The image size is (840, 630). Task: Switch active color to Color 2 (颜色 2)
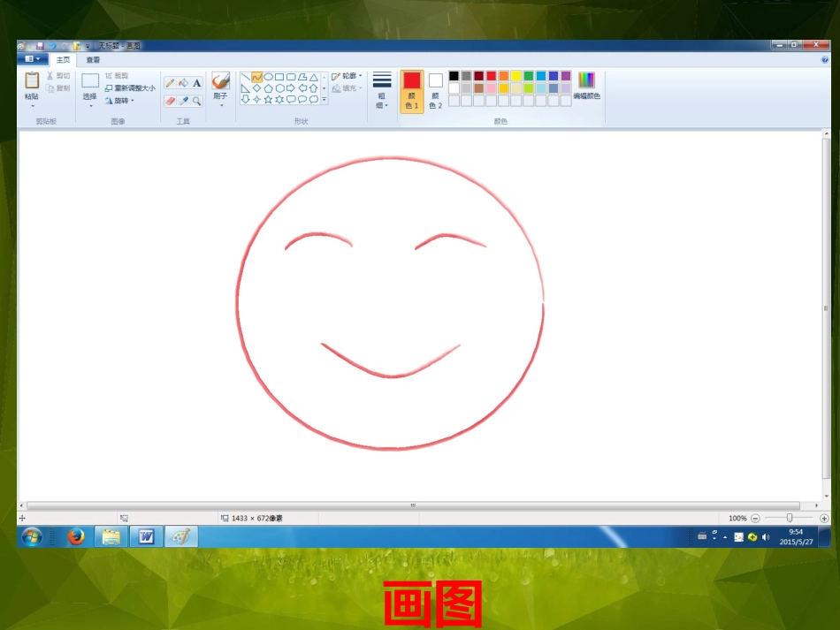pyautogui.click(x=435, y=89)
